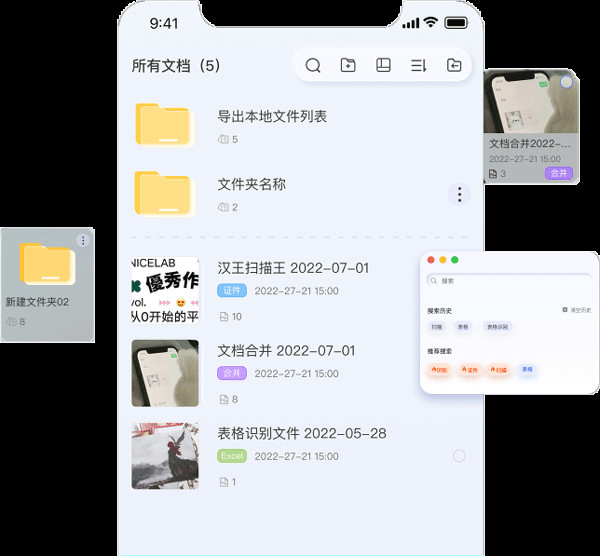Open the three-dot menu on the 新建文件夹02 card
600x556 pixels.
(83, 240)
